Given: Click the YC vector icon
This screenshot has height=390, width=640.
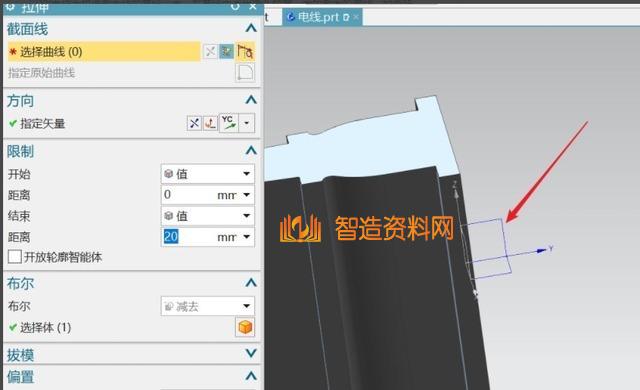Looking at the screenshot, I should pos(229,123).
